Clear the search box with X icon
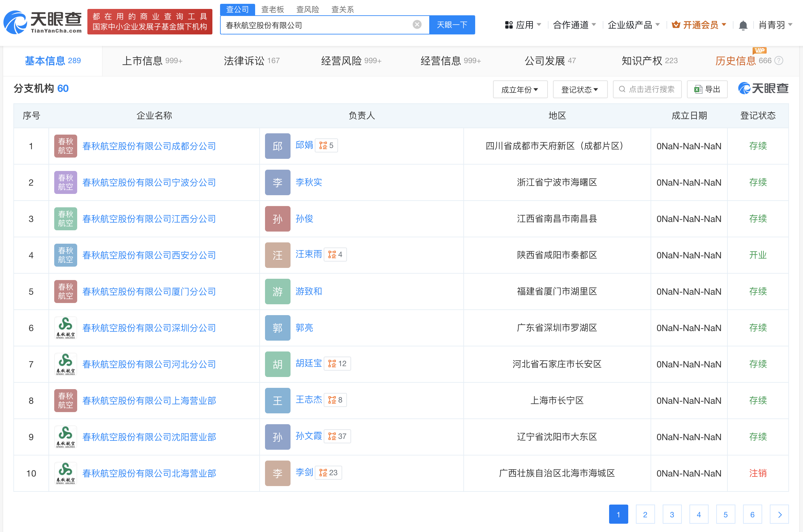 coord(417,25)
